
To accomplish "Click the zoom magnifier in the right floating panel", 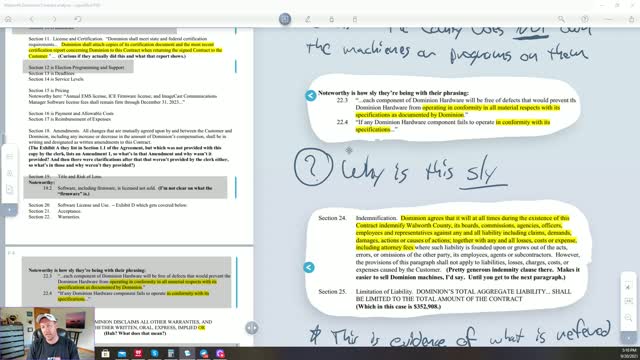I will click(629, 318).
